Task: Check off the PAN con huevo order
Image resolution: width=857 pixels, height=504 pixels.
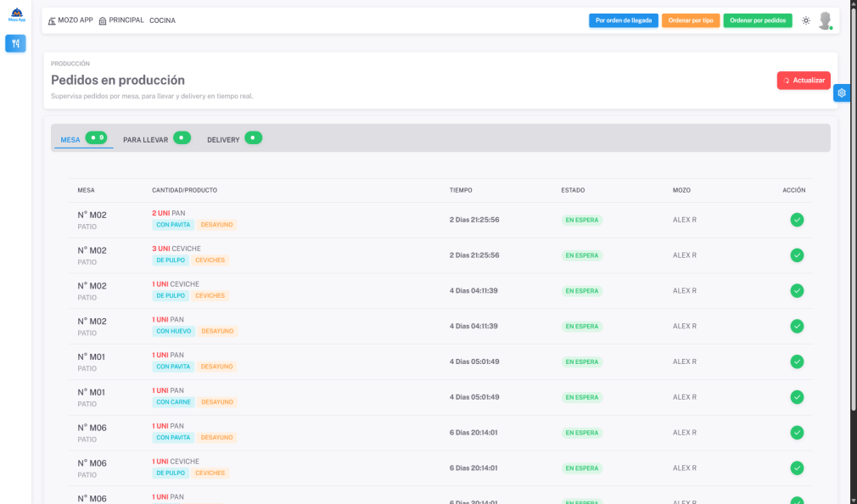Action: point(797,326)
